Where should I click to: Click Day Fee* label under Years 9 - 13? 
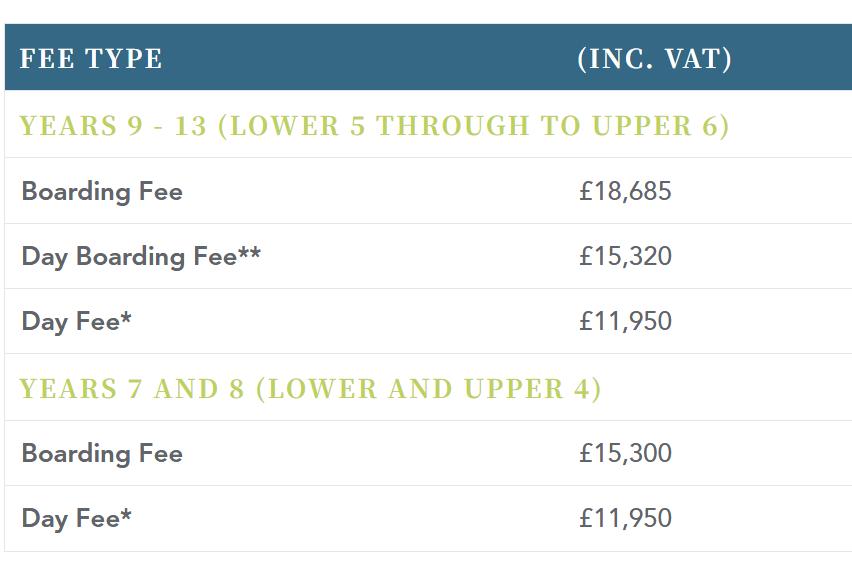coord(77,322)
